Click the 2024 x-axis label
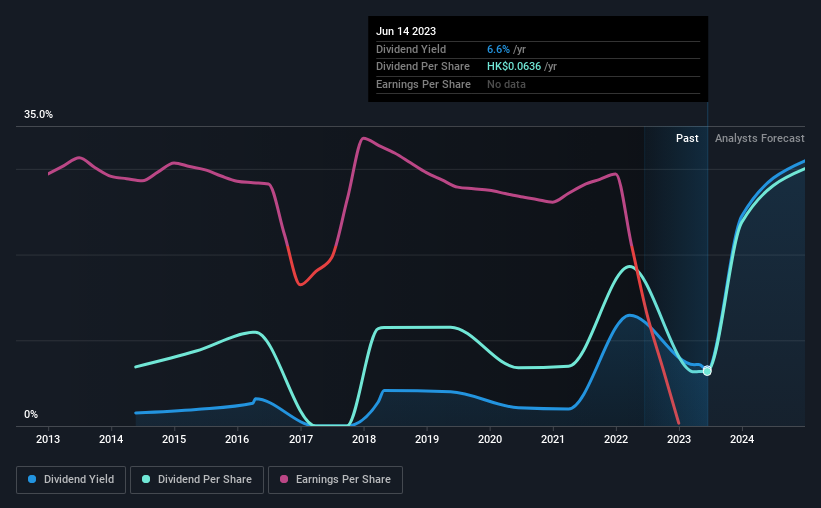The height and width of the screenshot is (508, 821). [742, 439]
